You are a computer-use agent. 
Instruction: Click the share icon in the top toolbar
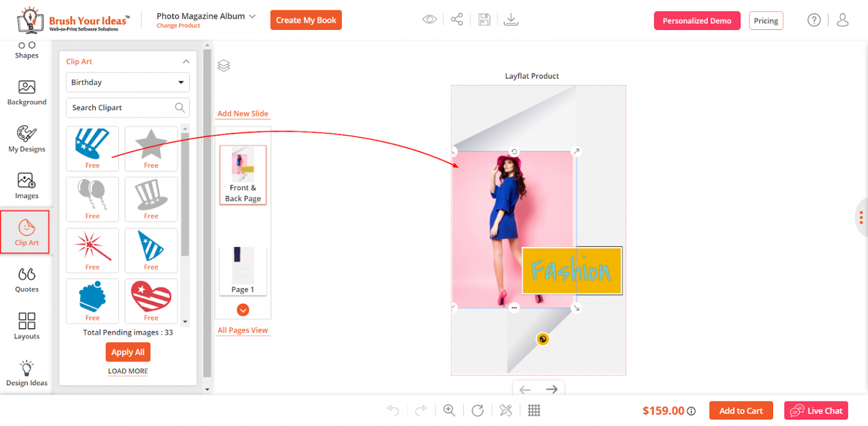(x=457, y=19)
